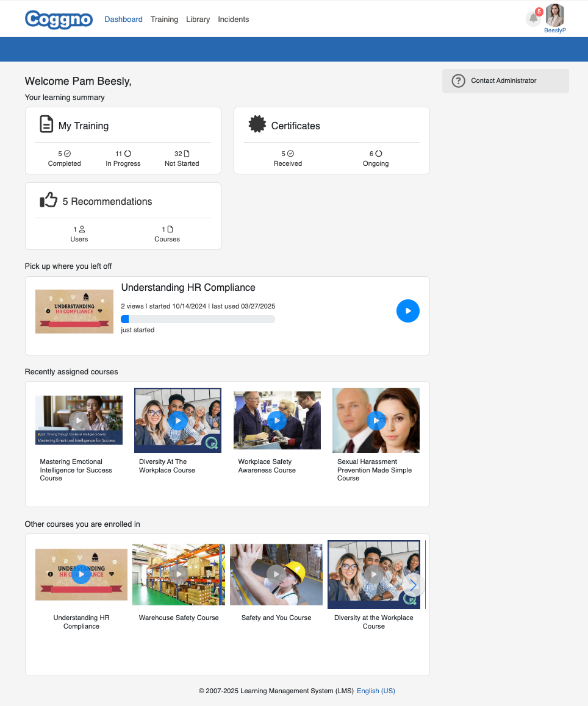Click the Courses label in Recommendations

(167, 239)
